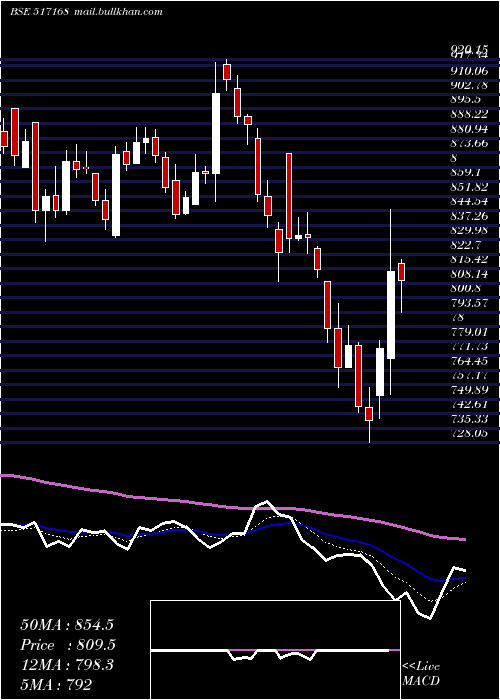This screenshot has height=700, width=500.
Task: Select the 815.42 price level
Action: (x=469, y=259)
